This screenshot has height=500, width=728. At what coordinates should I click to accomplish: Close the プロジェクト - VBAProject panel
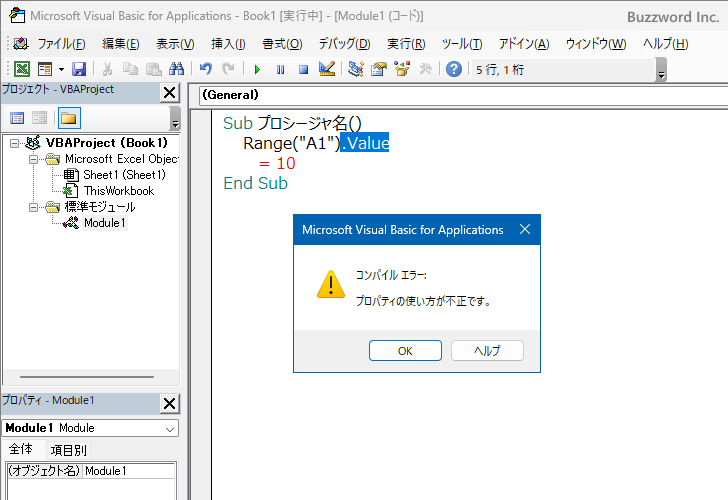point(169,93)
